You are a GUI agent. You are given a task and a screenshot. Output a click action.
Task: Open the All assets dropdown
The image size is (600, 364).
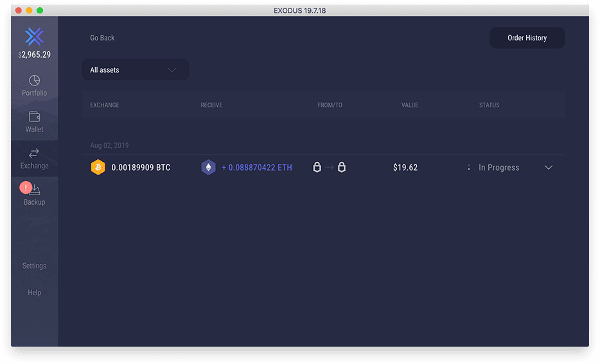point(136,70)
